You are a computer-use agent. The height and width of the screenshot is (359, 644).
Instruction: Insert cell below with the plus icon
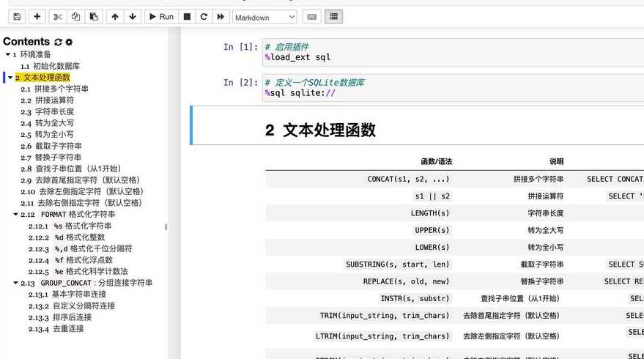pos(37,17)
